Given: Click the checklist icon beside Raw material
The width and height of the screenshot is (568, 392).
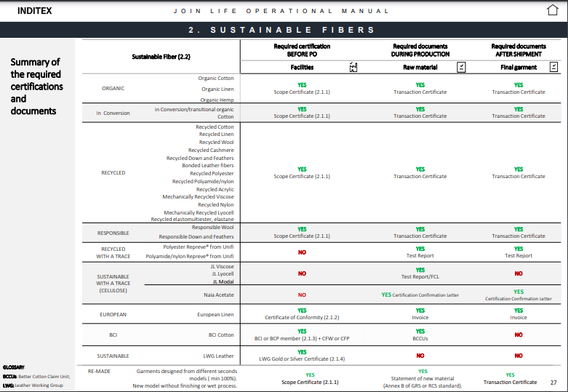Looking at the screenshot, I should tap(460, 67).
